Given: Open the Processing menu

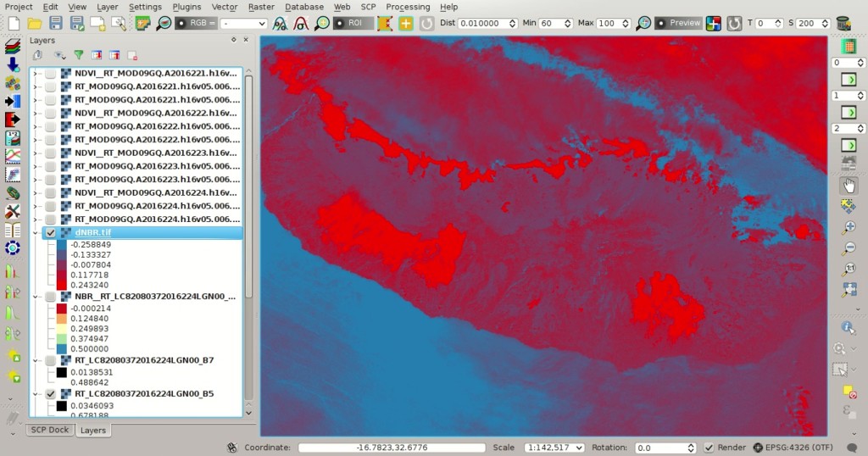Looking at the screenshot, I should click(408, 7).
